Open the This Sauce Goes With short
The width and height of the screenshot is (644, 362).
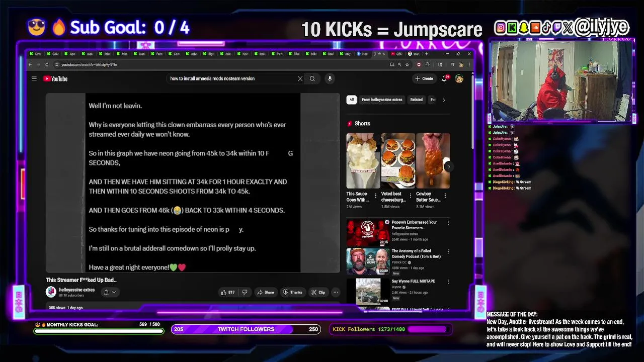[x=363, y=161]
